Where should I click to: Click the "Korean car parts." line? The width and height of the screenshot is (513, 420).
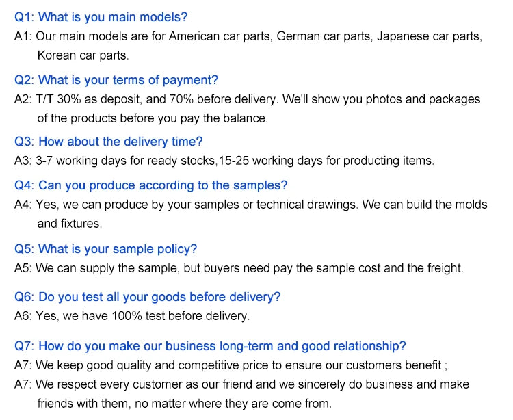83,55
